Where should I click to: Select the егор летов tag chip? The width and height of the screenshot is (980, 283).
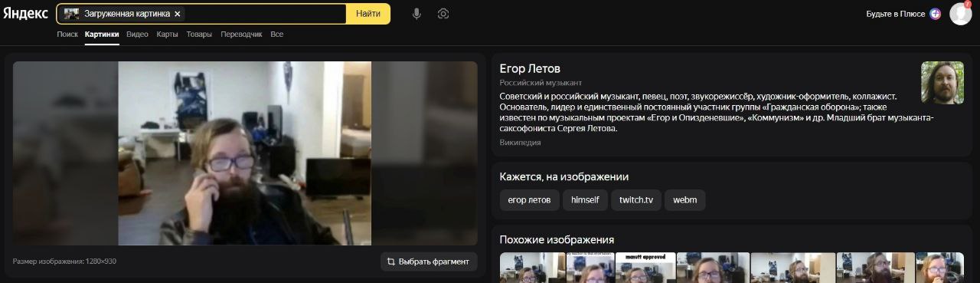click(529, 200)
